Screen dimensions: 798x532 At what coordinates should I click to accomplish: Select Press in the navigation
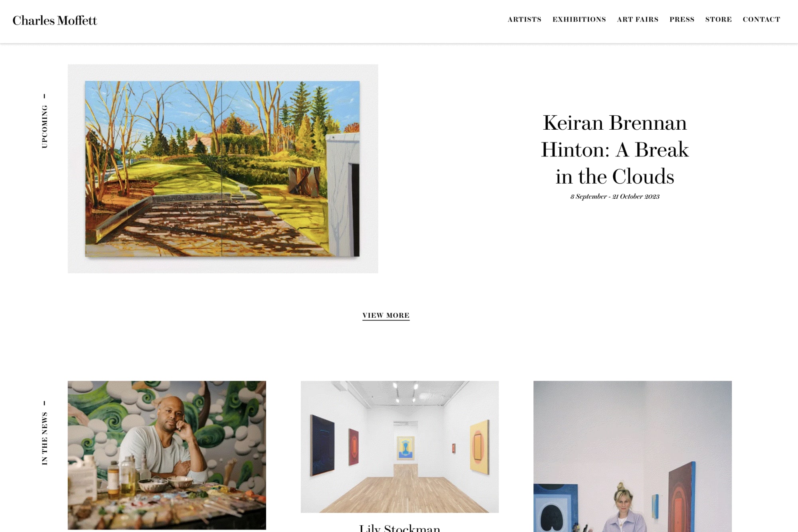(x=682, y=19)
